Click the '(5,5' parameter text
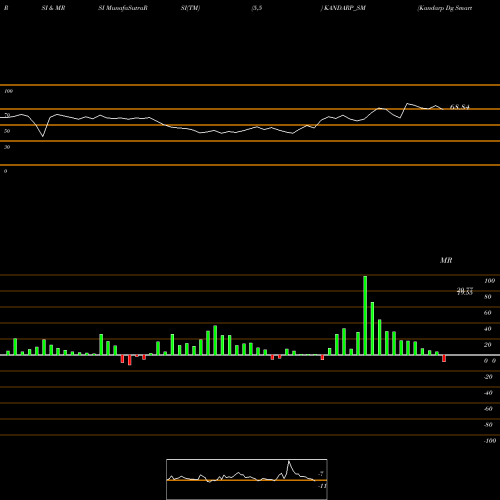Screen dimensions: 500x500 tap(257, 8)
